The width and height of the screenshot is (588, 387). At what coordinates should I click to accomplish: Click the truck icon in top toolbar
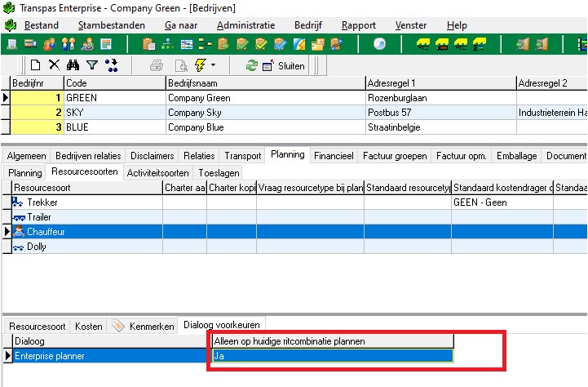30,44
